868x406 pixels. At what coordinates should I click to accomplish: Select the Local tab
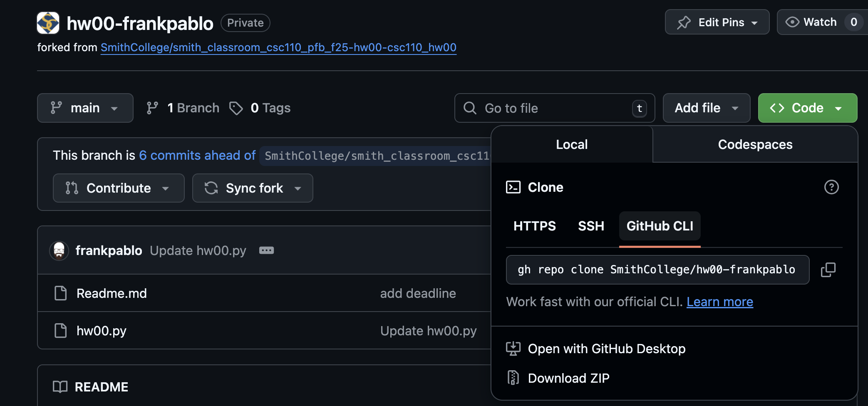[571, 144]
